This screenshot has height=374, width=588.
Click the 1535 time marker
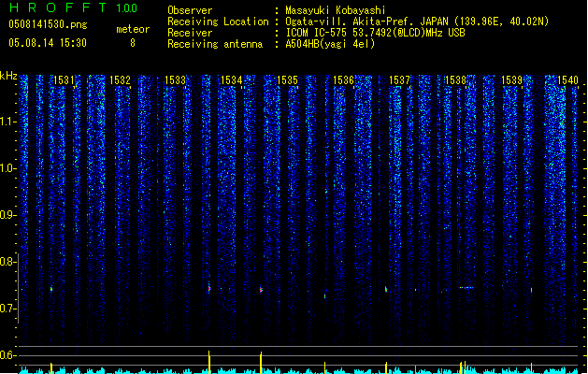[x=287, y=79]
